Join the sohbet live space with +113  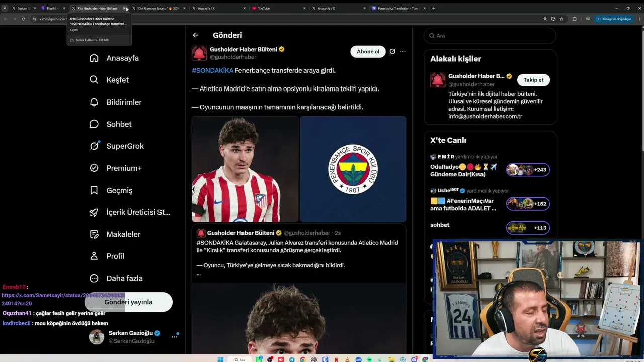pos(528,228)
